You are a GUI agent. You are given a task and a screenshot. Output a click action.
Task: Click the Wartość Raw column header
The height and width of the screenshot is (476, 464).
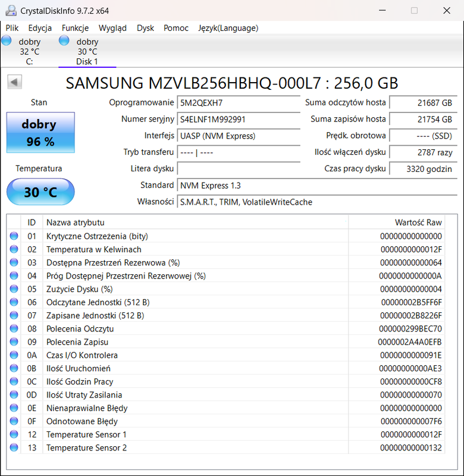click(397, 223)
